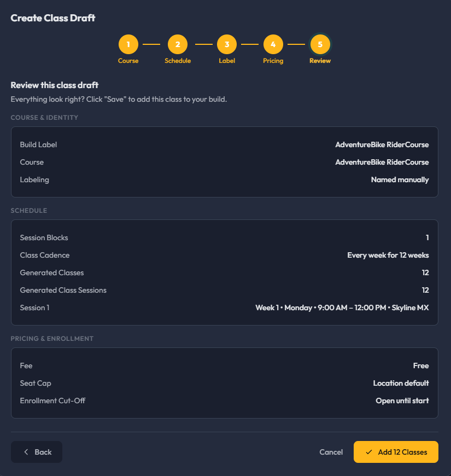Screen dimensions: 451x476
Task: Jump to step 2 Schedule circle
Action: click(x=178, y=44)
